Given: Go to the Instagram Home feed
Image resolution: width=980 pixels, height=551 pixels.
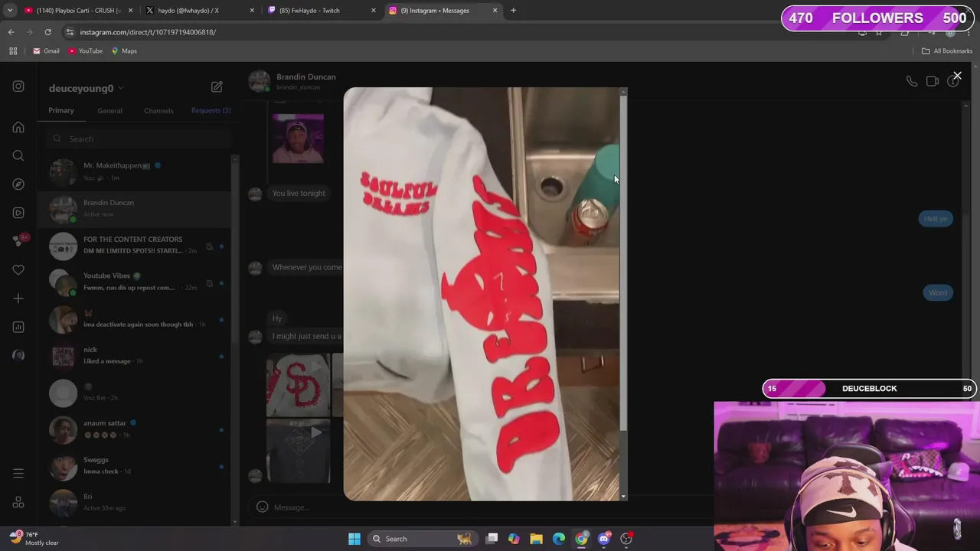Looking at the screenshot, I should point(18,127).
